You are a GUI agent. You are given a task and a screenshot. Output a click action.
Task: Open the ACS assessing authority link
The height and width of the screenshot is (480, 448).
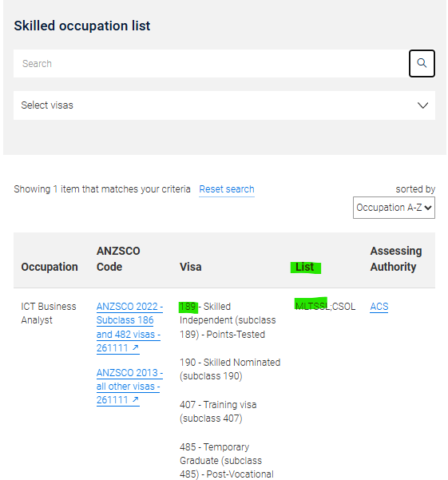pos(379,307)
